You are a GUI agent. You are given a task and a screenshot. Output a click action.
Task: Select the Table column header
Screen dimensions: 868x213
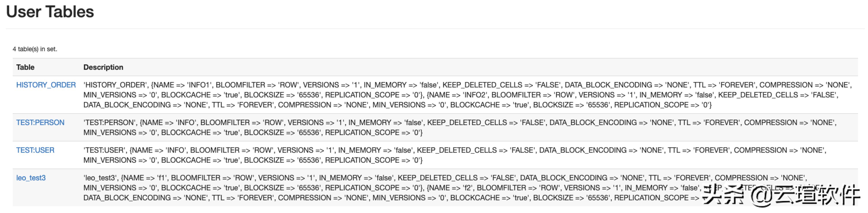point(25,67)
